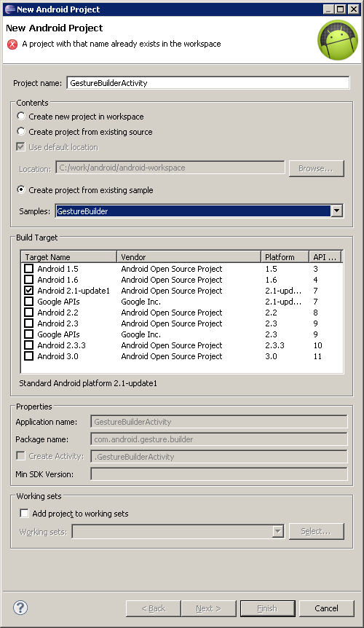Click the Back button
This screenshot has width=364, height=628.
click(x=153, y=608)
